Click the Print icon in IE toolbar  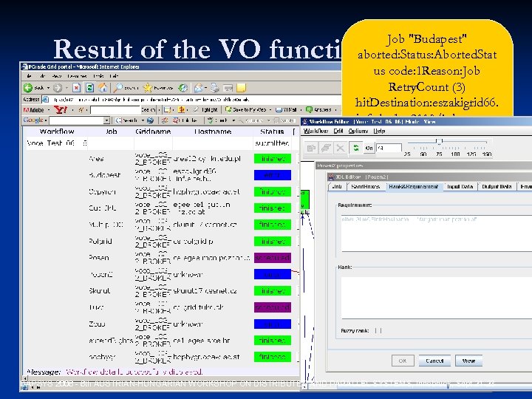pos(215,88)
